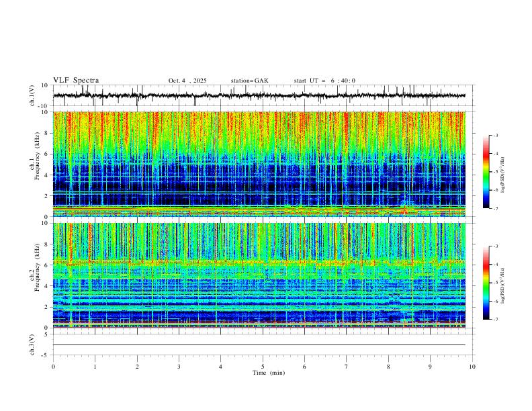The image size is (532, 411).
Task: Click the "ch.3(V)" axis label
Action: 32,345
